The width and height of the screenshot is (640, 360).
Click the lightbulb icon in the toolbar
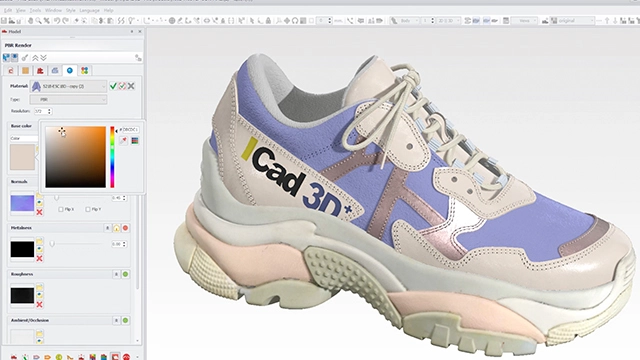131,20
